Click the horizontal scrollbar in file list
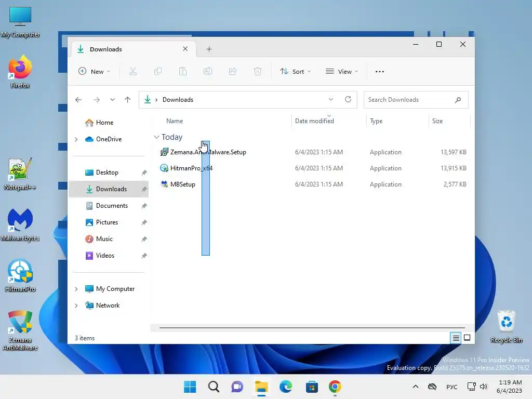This screenshot has width=532, height=399. pyautogui.click(x=312, y=328)
